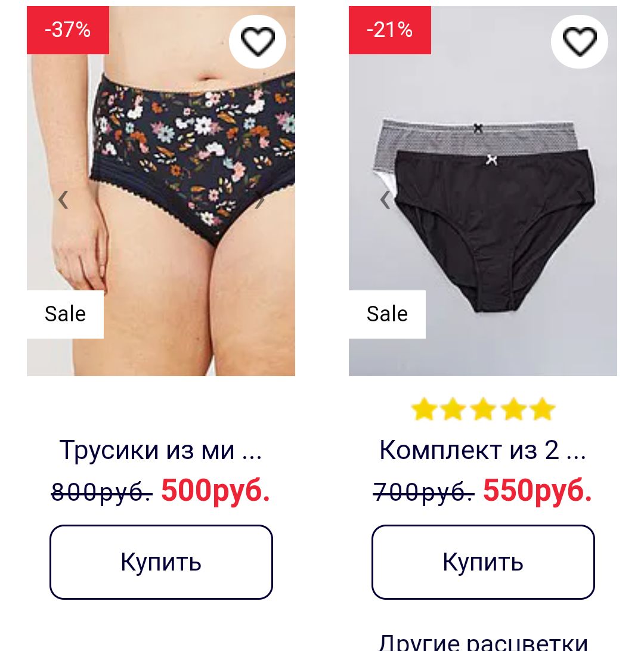
Task: Buy the 500 rub floral briefs
Action: pos(161,562)
